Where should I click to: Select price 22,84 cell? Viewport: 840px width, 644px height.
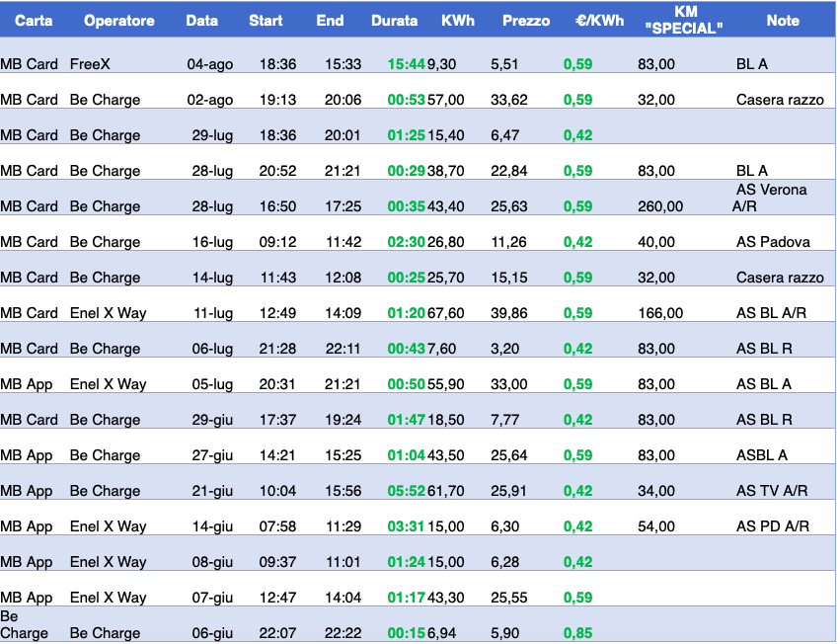tap(509, 171)
